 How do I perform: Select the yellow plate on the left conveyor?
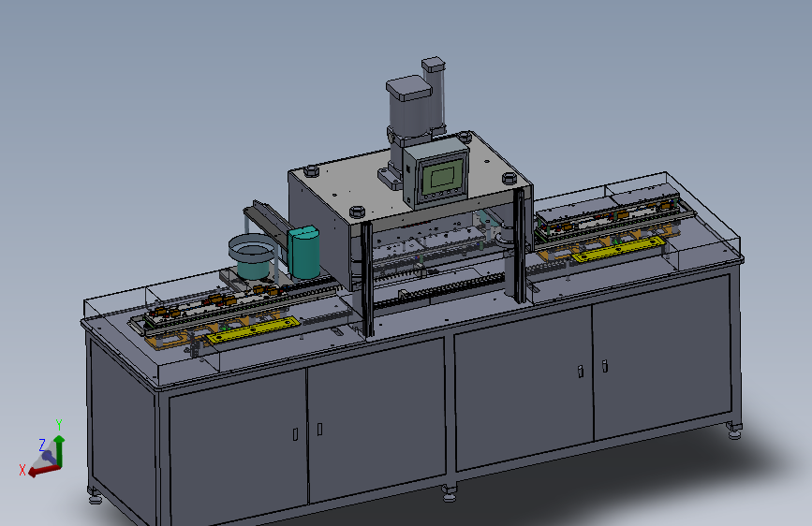coord(253,329)
